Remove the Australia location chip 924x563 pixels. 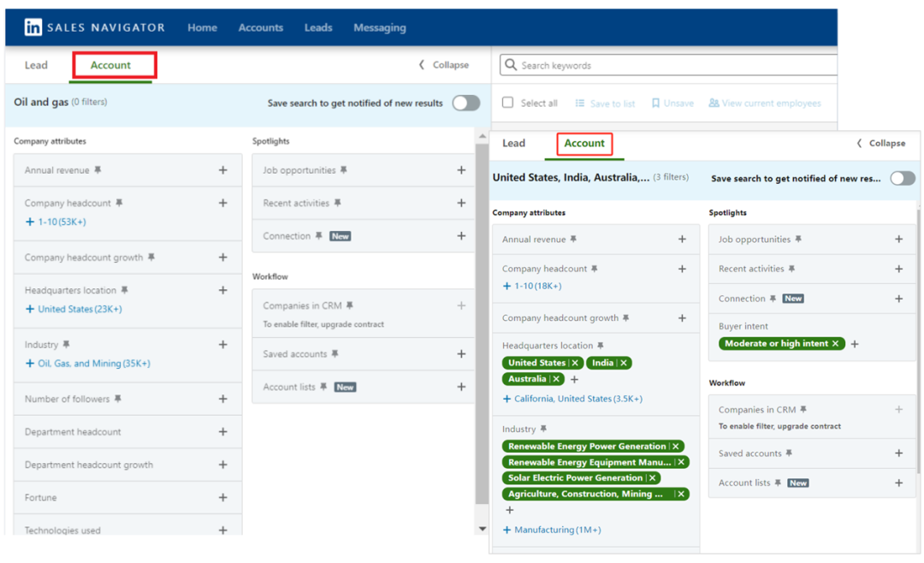[x=556, y=379]
